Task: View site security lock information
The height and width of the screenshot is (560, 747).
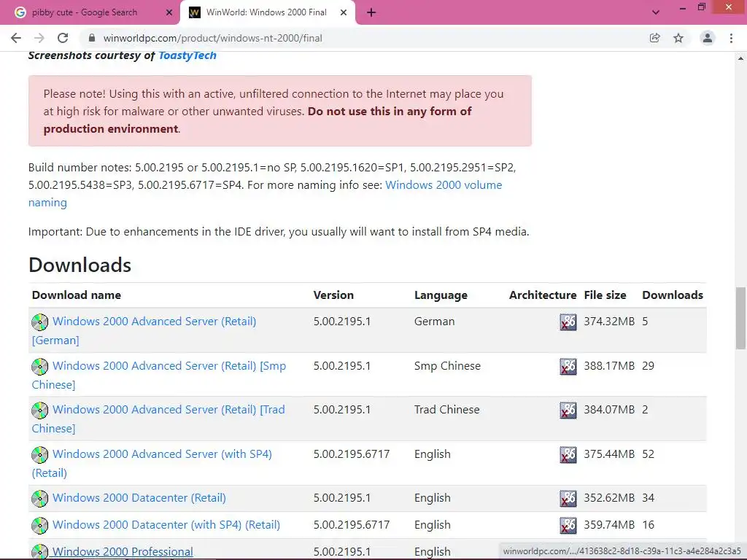Action: pos(92,38)
